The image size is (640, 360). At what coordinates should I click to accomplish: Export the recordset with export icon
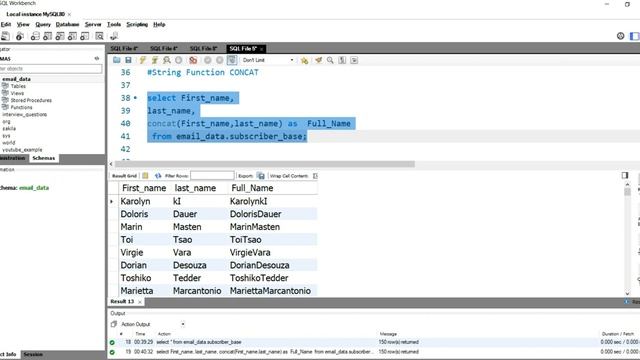coord(261,176)
